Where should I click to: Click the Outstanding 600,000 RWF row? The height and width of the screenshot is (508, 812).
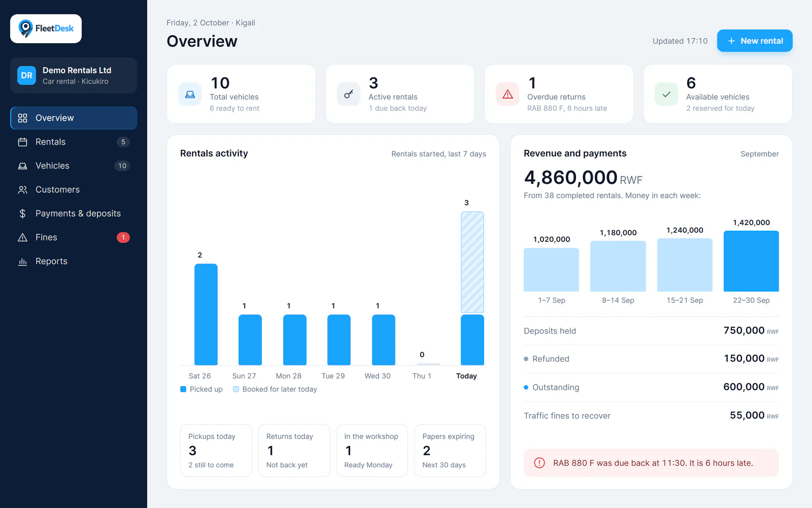tap(651, 387)
